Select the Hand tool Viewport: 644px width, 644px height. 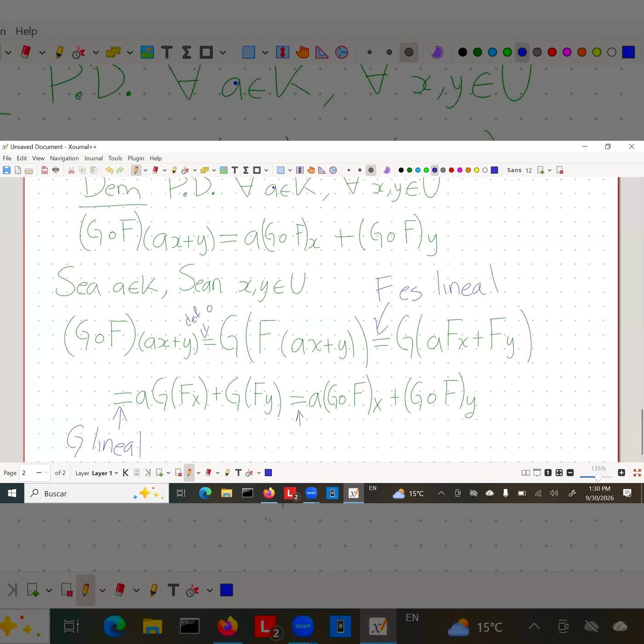311,170
